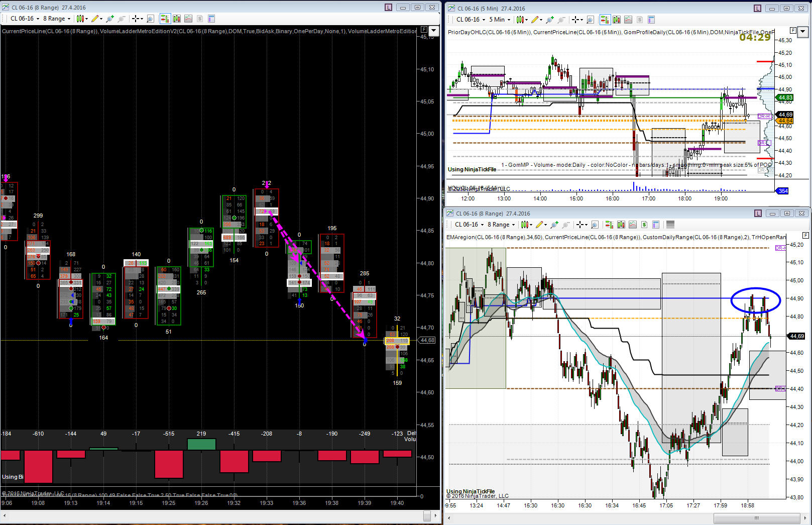This screenshot has height=525, width=812.
Task: Click the F button in the 5 Min chart
Action: click(x=793, y=30)
